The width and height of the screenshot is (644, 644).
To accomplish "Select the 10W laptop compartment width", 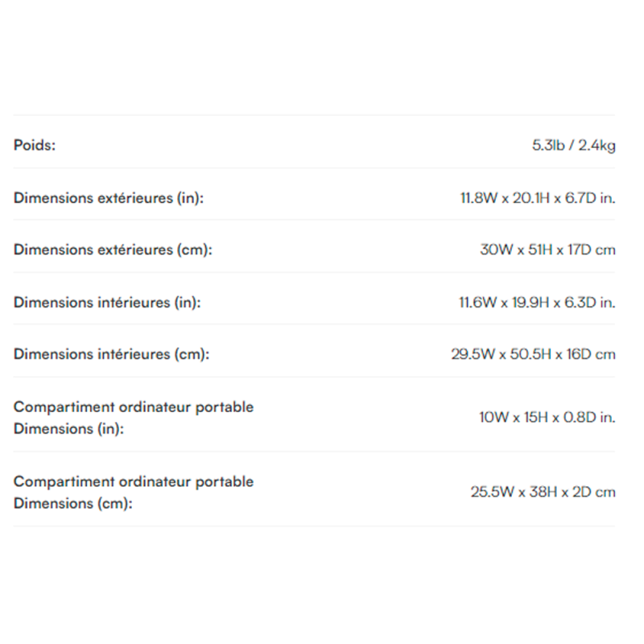I will 493,418.
